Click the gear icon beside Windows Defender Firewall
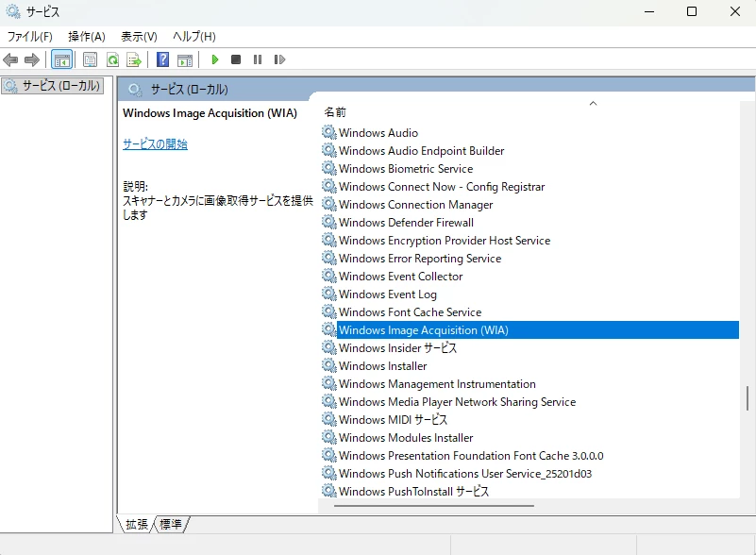The width and height of the screenshot is (756, 555). pyautogui.click(x=329, y=222)
